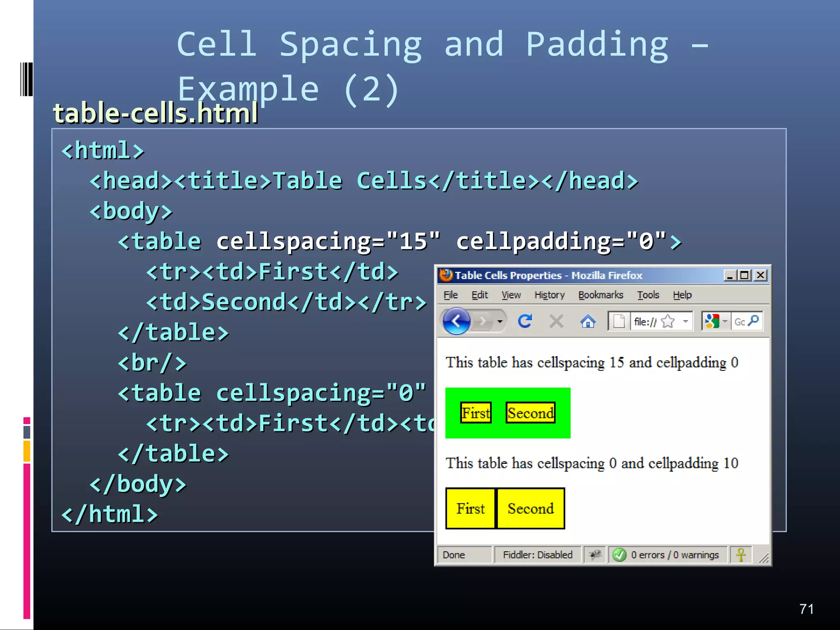
Task: Click the Reload page icon
Action: coord(525,321)
